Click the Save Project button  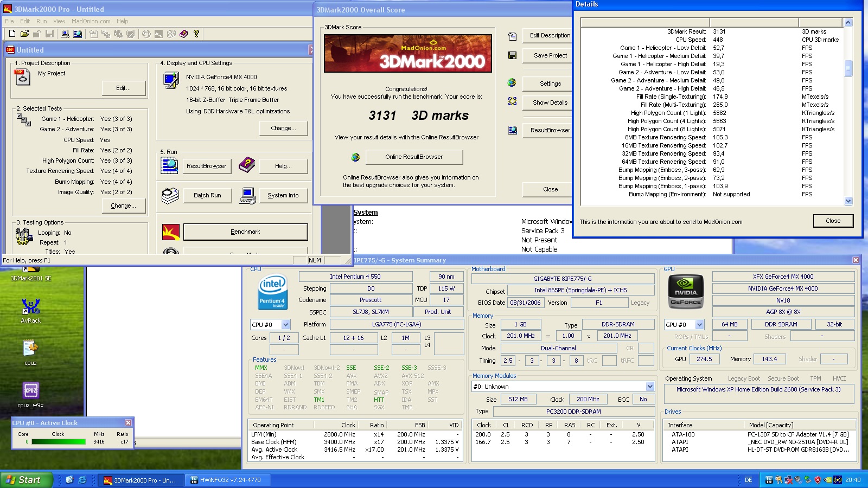(547, 55)
